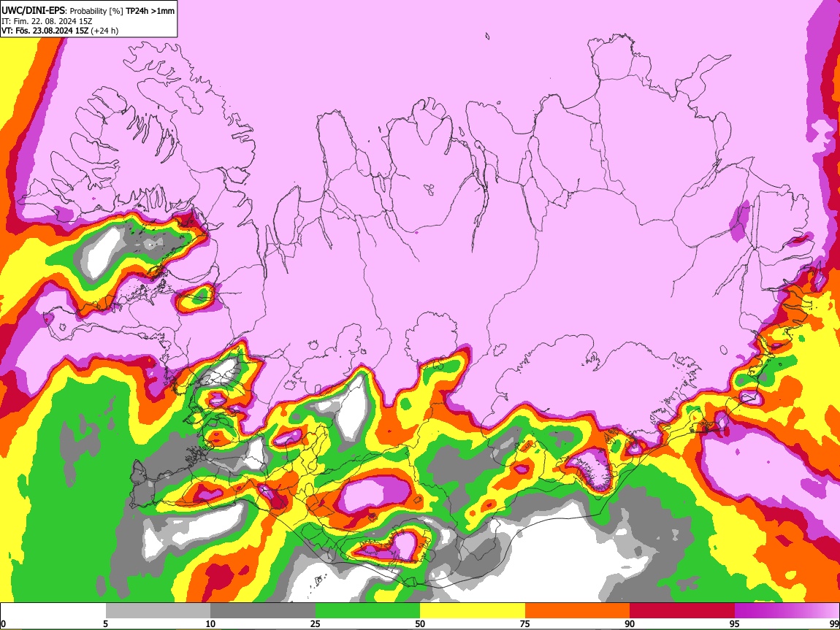Click legend tick label '25'
Viewport: 840px width, 630px height.
pyautogui.click(x=316, y=624)
